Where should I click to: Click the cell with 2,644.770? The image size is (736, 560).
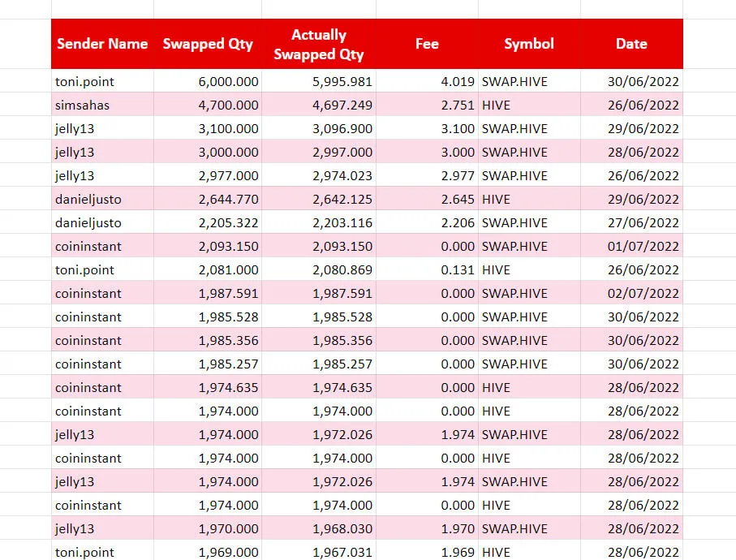[x=208, y=198]
